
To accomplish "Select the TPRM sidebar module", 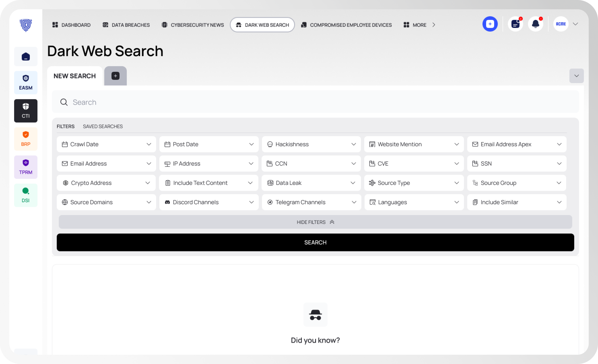I will [x=26, y=167].
